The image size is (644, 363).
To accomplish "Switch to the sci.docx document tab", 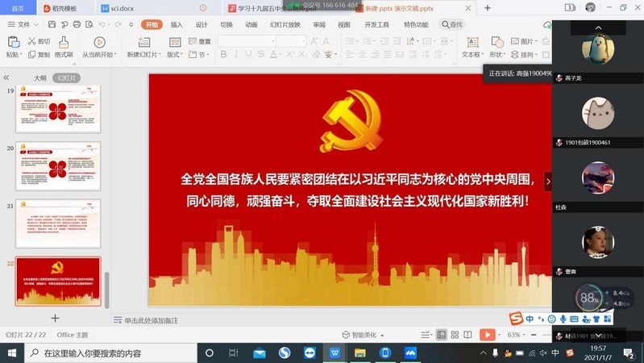I will [x=122, y=8].
